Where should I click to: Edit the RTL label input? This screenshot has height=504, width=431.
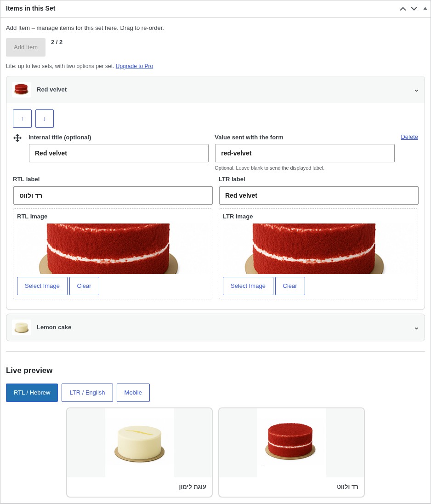point(113,195)
